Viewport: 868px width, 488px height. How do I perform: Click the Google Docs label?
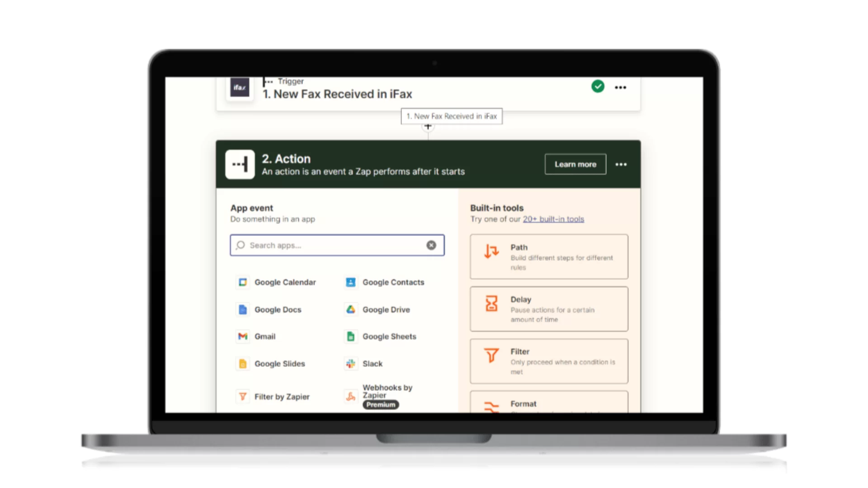[278, 310]
